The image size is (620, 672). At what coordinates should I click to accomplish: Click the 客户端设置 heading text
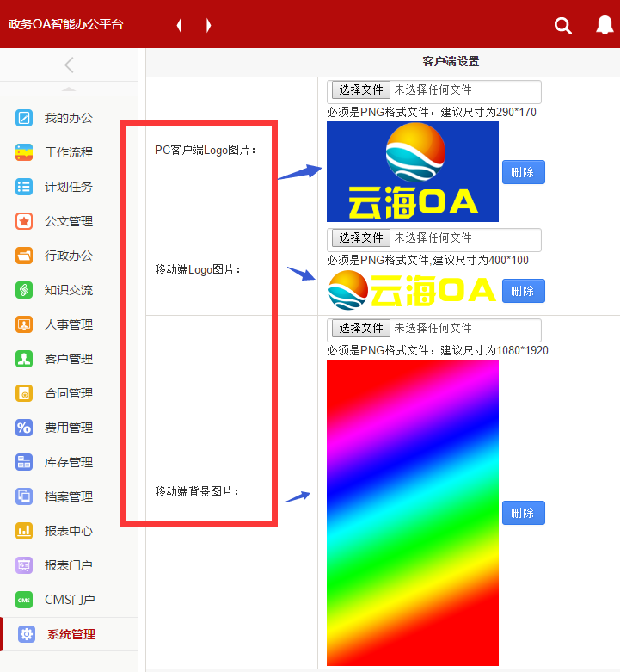click(x=451, y=61)
